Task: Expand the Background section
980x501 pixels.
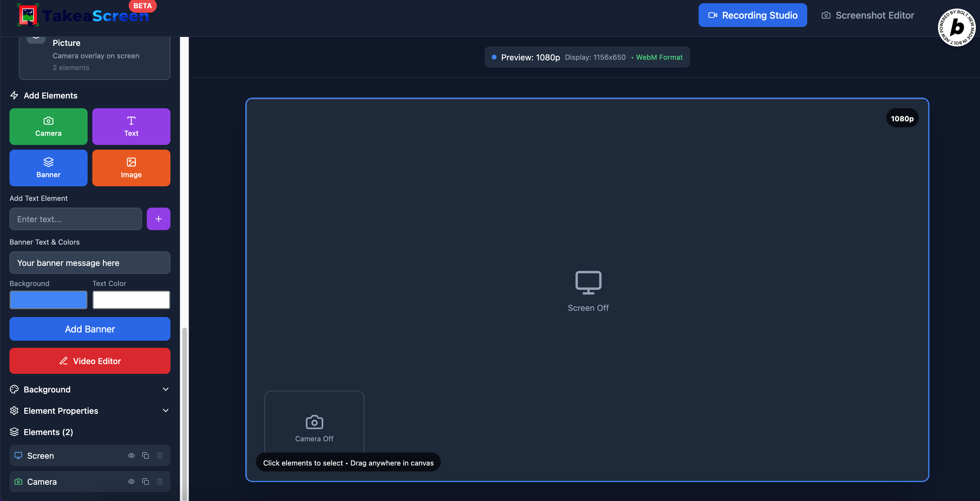Action: pos(89,389)
